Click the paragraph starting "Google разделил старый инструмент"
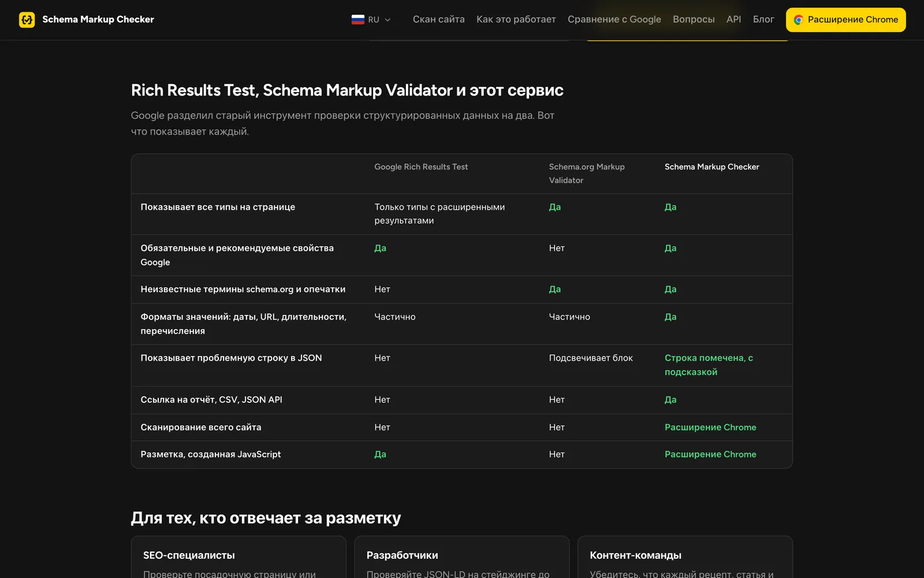This screenshot has width=924, height=578. (x=342, y=124)
